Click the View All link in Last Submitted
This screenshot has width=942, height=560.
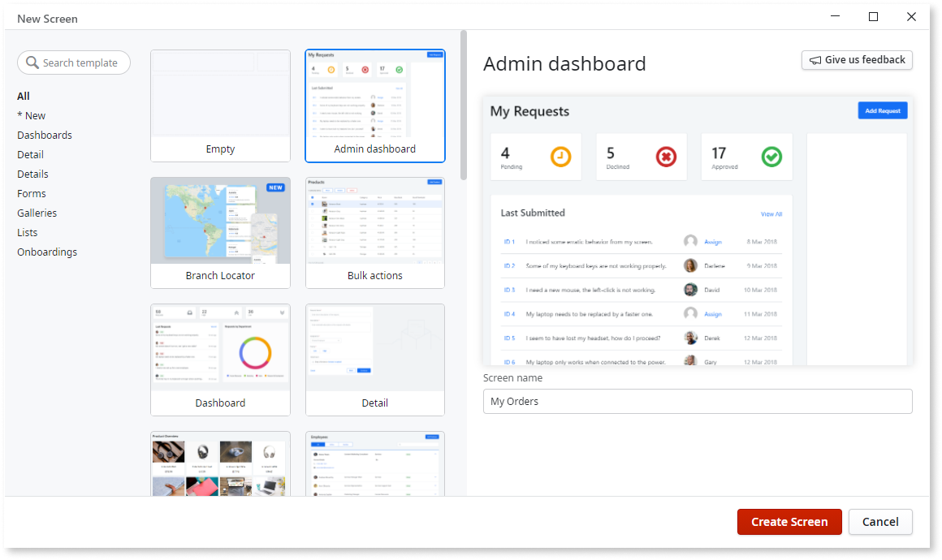point(771,213)
